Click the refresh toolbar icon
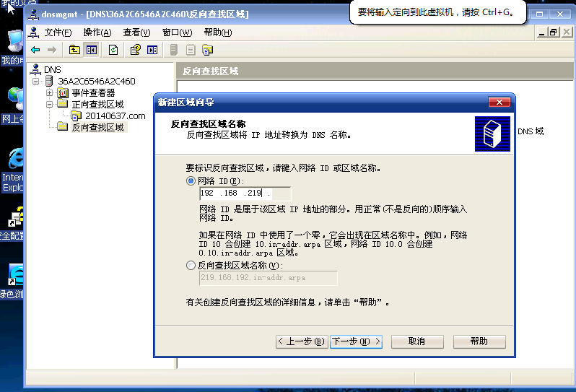The height and width of the screenshot is (392, 576). (113, 50)
